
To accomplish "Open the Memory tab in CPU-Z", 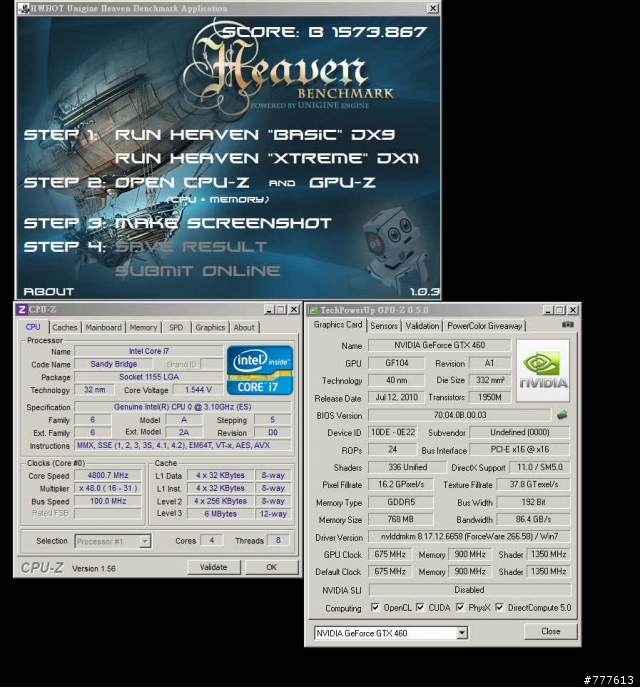I will [143, 327].
